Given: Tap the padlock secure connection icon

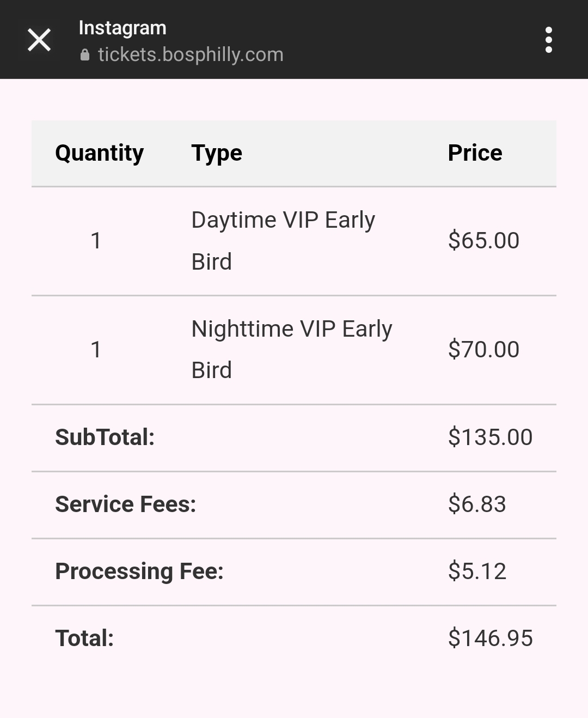Looking at the screenshot, I should [x=84, y=54].
